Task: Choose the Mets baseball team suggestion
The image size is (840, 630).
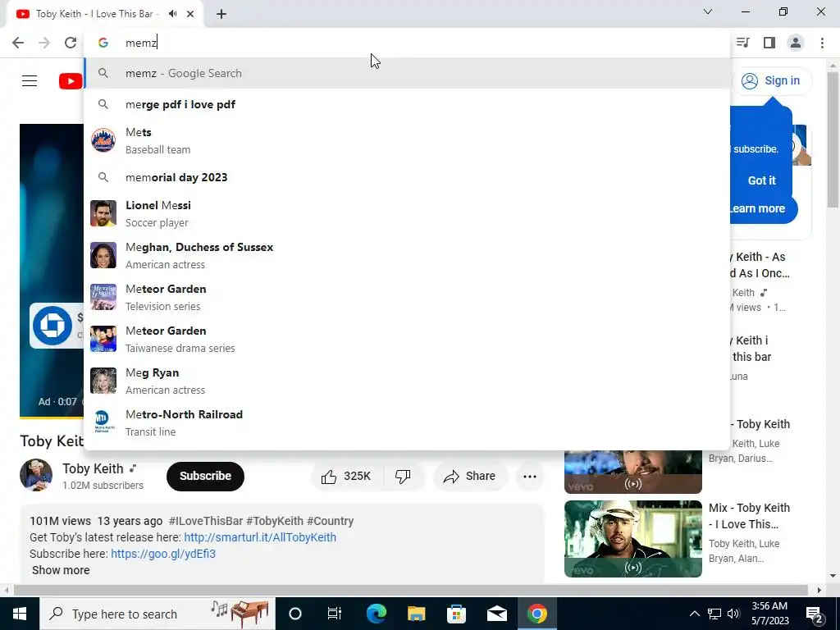Action: pos(407,140)
